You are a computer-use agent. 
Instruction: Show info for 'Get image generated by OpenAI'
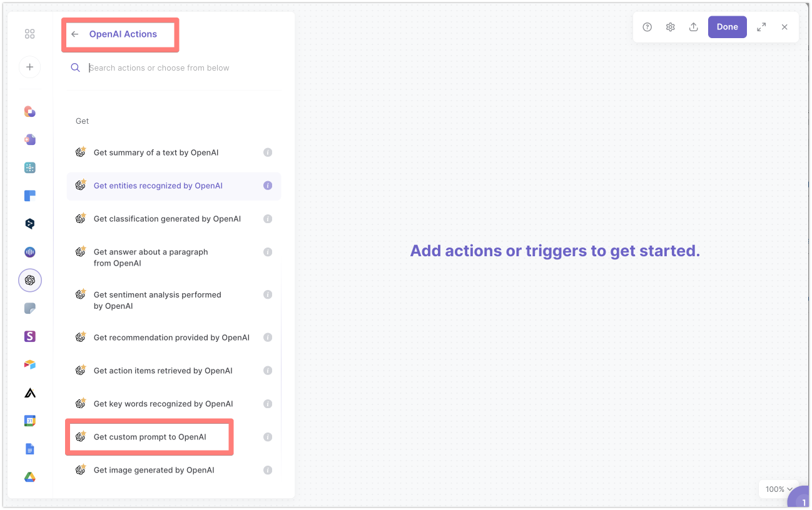point(268,469)
